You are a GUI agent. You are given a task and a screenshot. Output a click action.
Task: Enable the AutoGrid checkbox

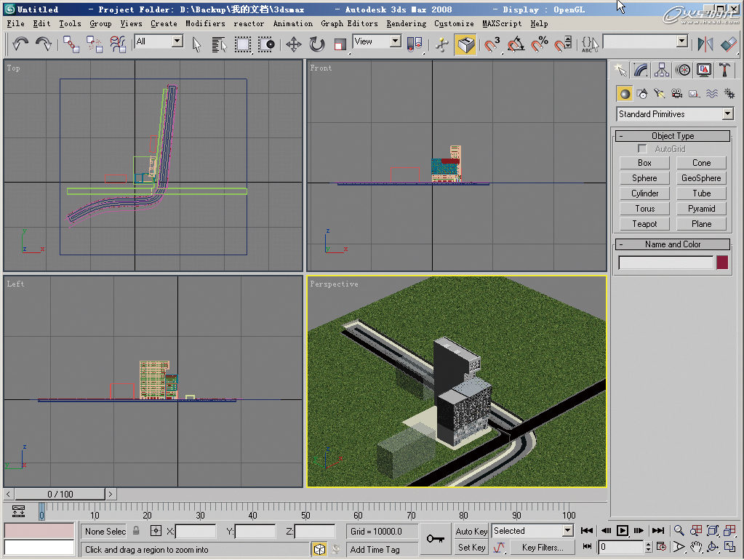coord(642,149)
